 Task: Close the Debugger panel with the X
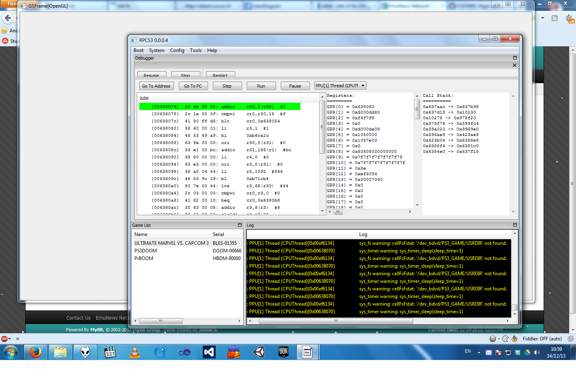coord(514,65)
